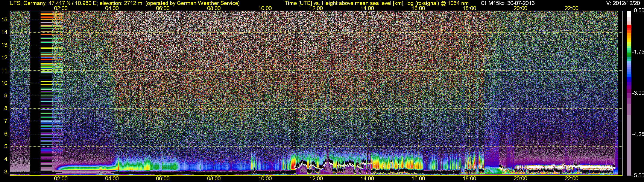The height and width of the screenshot is (182, 644).
Task: Click the top time axis label 18:00
Action: pos(469,8)
